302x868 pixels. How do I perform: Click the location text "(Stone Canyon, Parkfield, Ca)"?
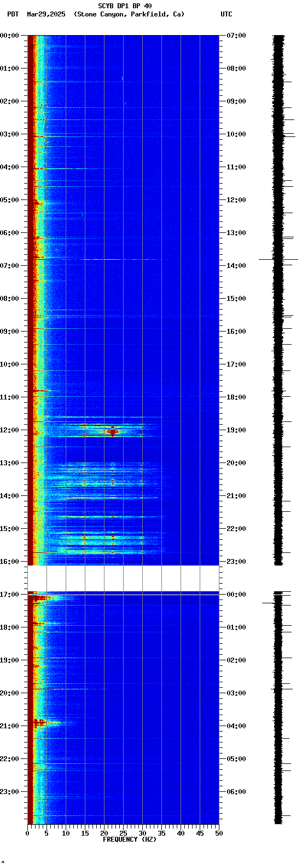(129, 14)
